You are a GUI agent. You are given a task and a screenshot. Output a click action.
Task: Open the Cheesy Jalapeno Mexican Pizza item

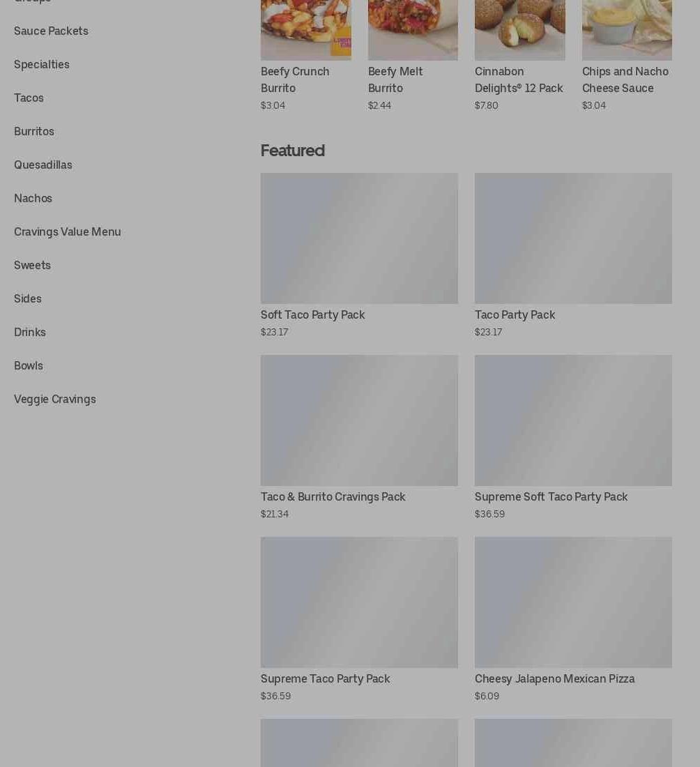pos(573,618)
